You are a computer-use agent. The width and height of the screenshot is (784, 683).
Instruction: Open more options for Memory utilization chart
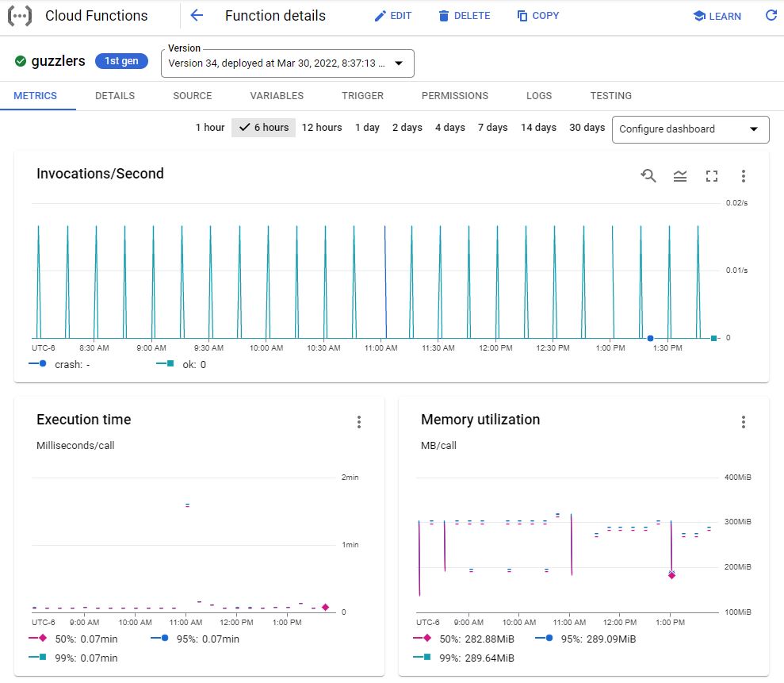tap(744, 422)
